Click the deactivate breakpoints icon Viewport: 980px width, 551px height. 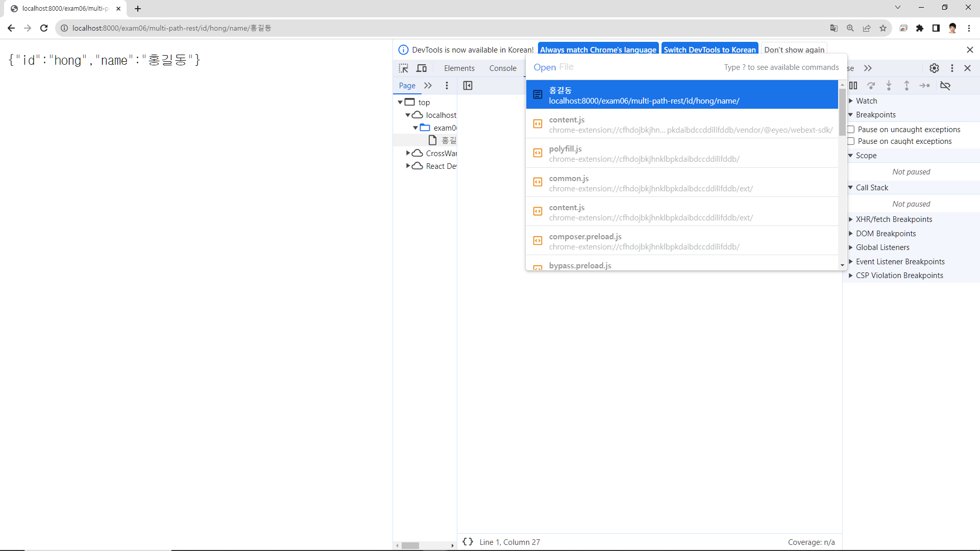(945, 86)
